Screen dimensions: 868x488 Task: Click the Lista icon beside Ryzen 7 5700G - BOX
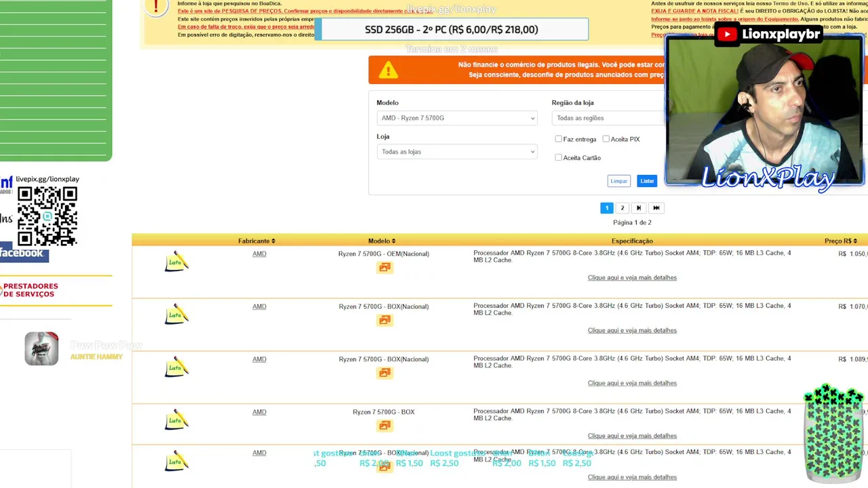[176, 420]
